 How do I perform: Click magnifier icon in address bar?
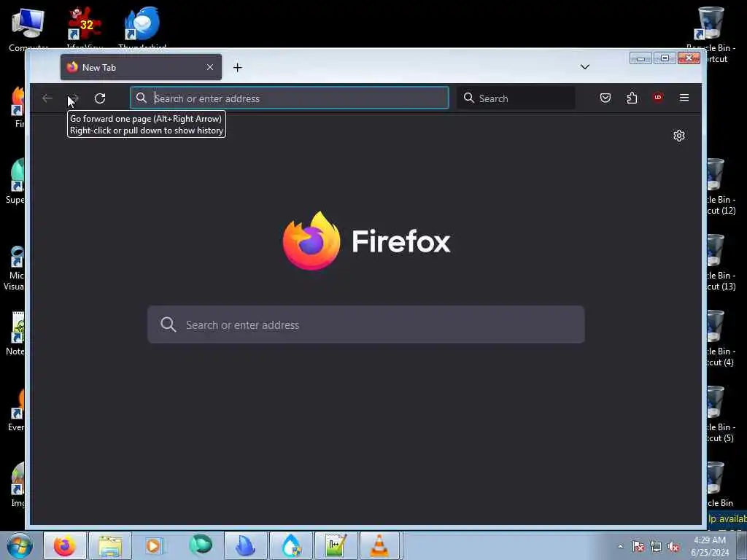click(141, 98)
